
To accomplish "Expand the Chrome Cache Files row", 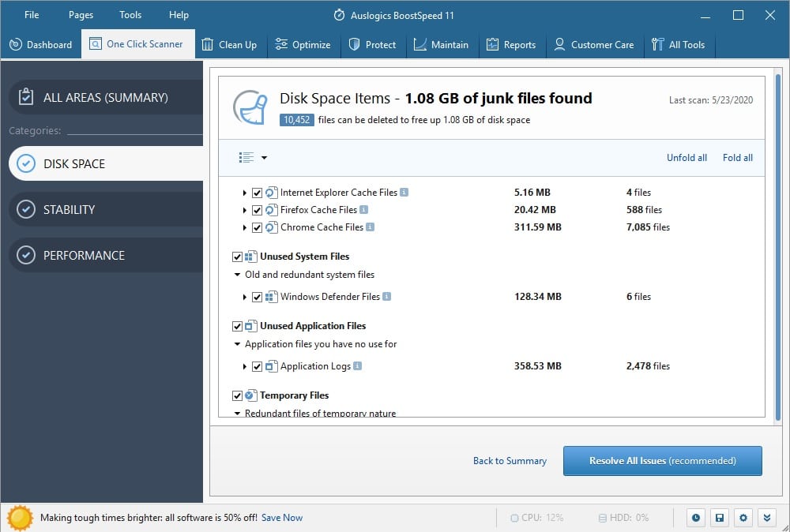I will [244, 227].
